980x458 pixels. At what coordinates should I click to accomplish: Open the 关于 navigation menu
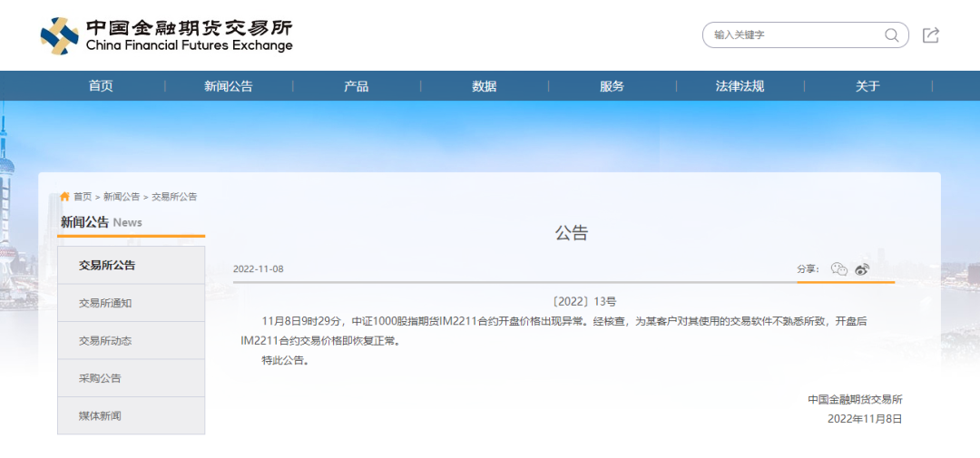point(867,86)
